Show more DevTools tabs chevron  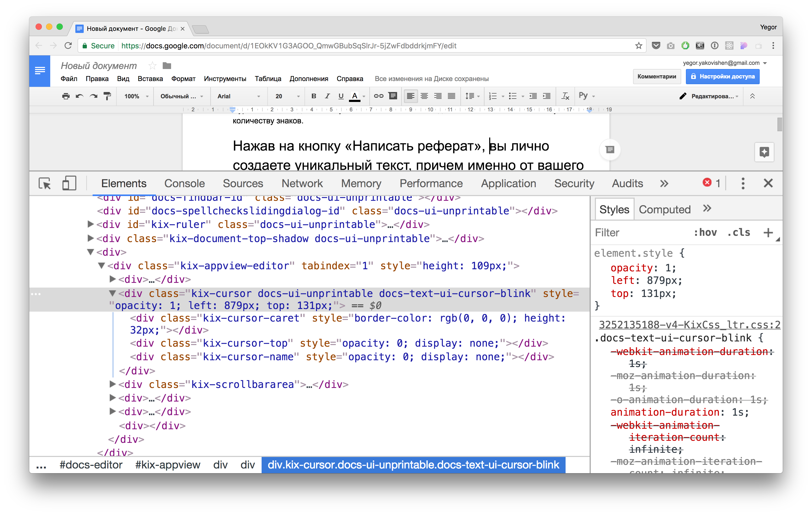click(664, 184)
